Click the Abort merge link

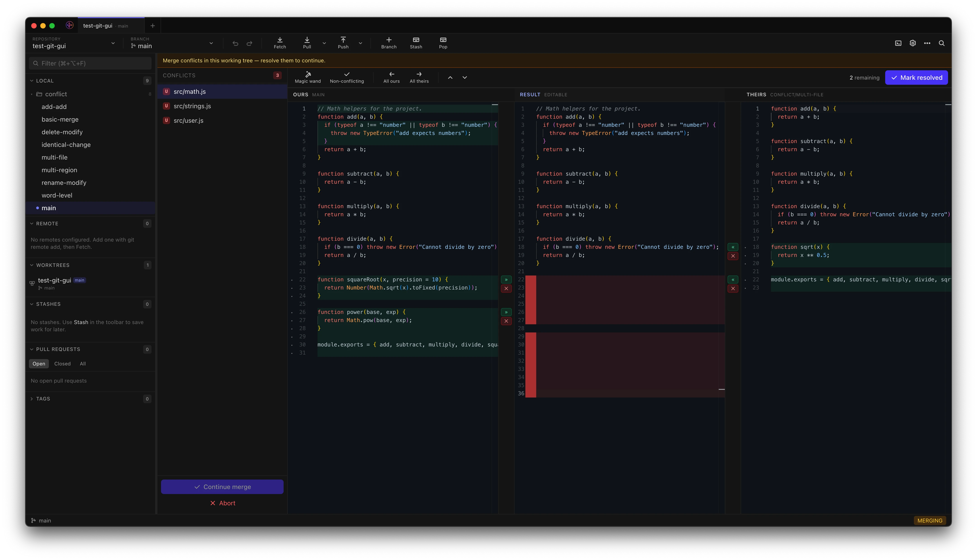point(222,503)
